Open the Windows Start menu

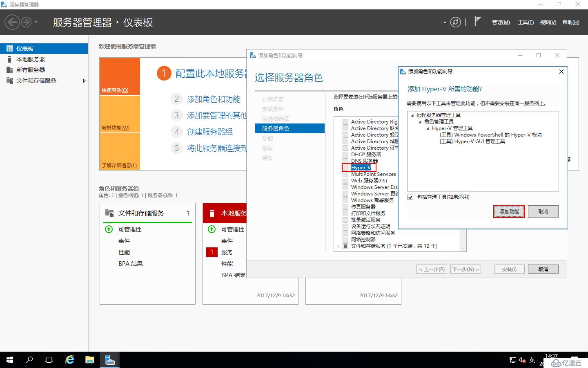tap(10, 360)
